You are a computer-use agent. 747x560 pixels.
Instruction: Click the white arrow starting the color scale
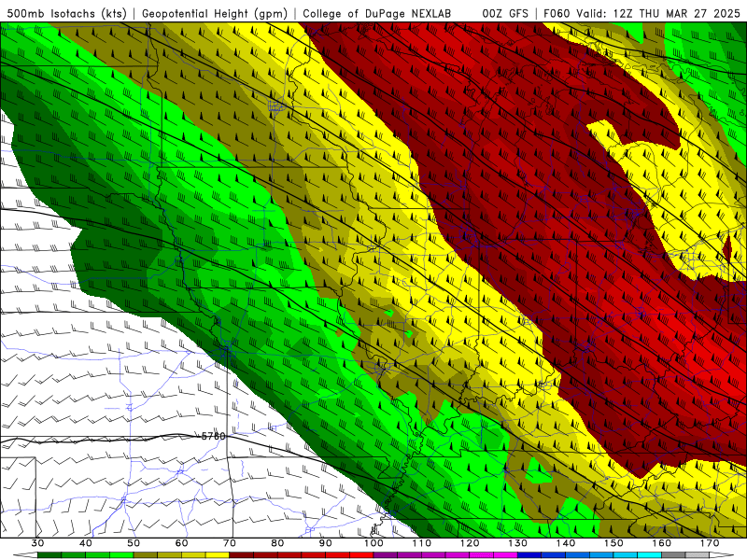[25, 555]
